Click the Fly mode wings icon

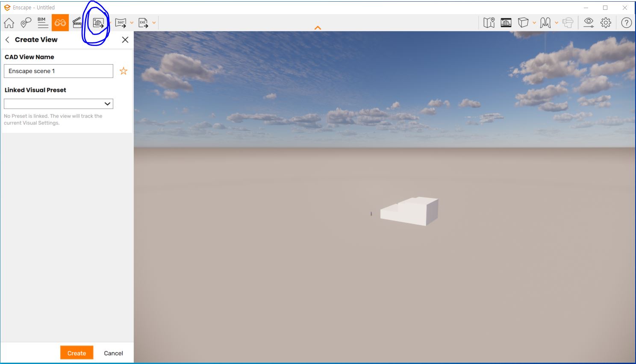click(x=545, y=23)
